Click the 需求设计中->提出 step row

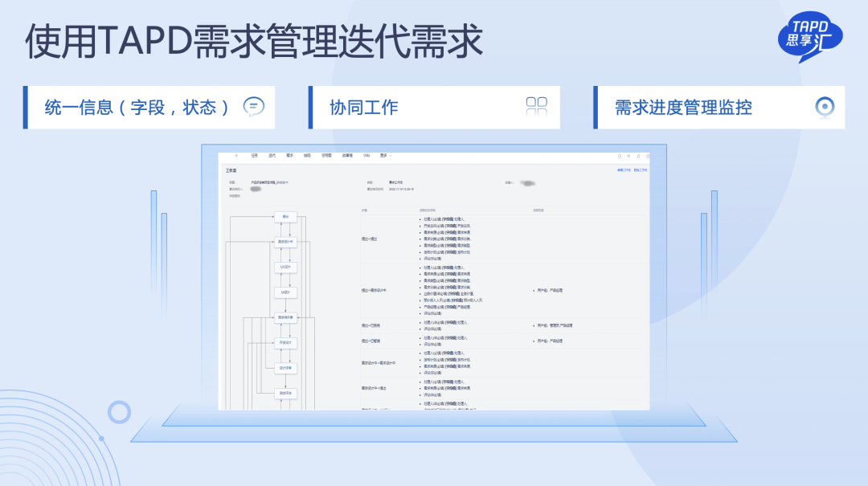[x=504, y=388]
